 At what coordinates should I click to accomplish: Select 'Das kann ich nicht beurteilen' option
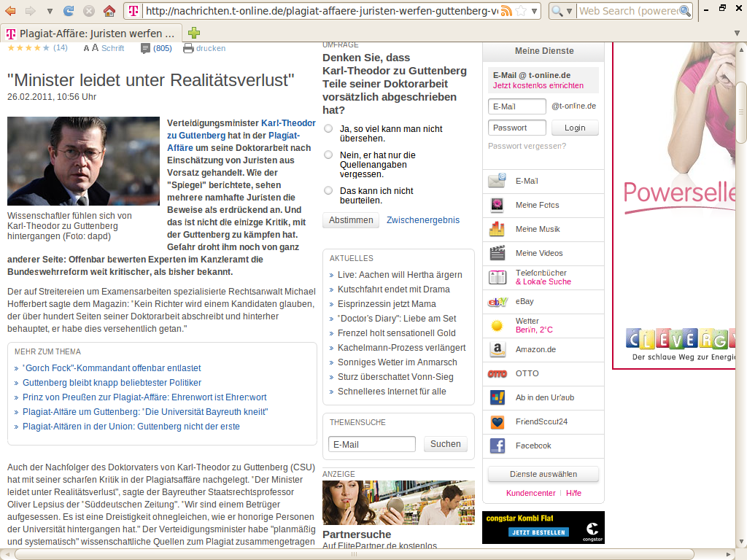[x=328, y=190]
